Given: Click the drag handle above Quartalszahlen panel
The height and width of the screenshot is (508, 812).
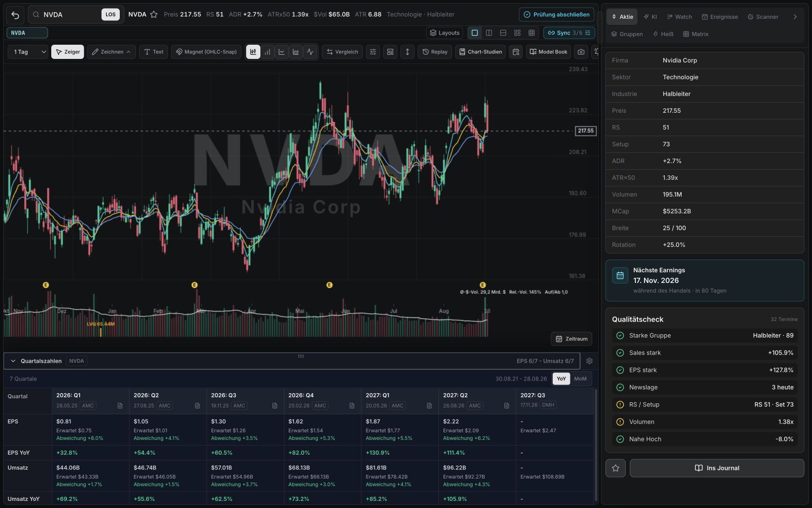Looking at the screenshot, I should 301,356.
